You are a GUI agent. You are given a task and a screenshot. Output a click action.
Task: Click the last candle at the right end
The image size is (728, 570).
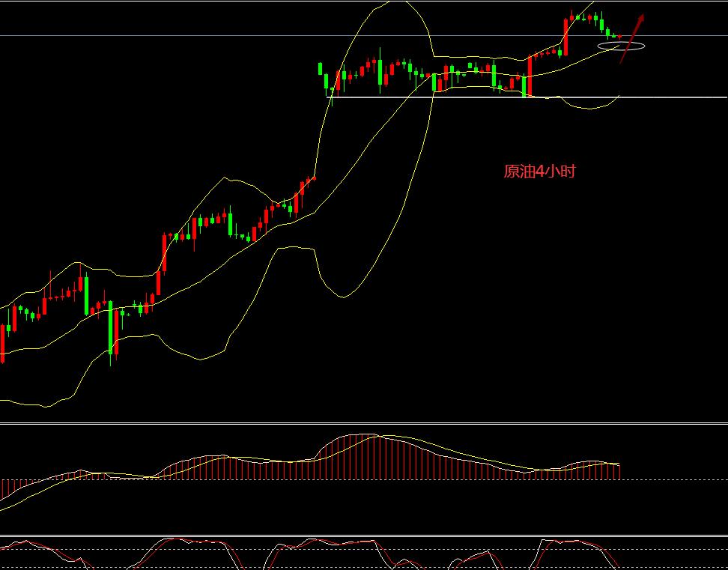coord(619,36)
